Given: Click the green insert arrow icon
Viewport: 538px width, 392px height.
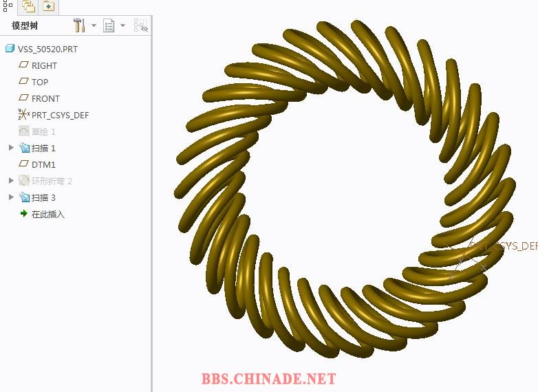Looking at the screenshot, I should [x=23, y=214].
